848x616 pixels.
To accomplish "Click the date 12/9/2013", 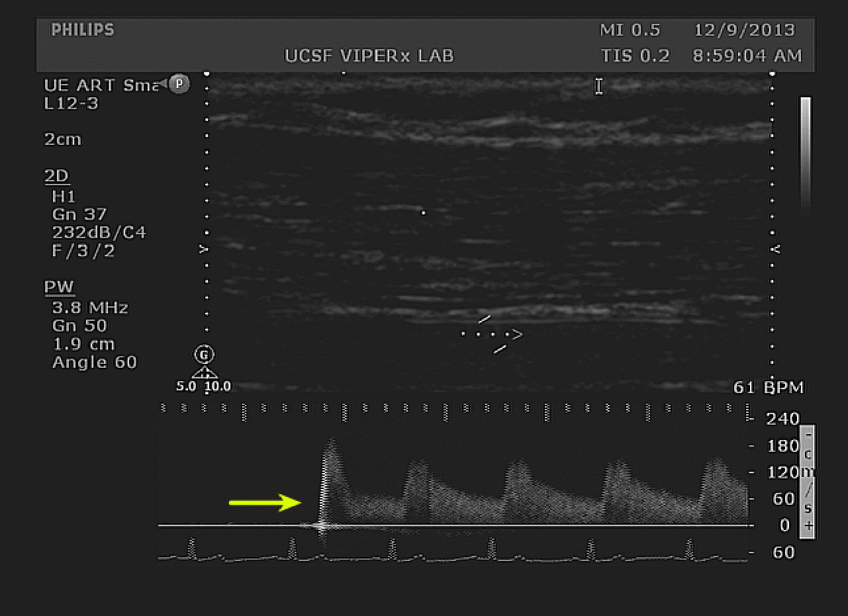I will [x=745, y=30].
